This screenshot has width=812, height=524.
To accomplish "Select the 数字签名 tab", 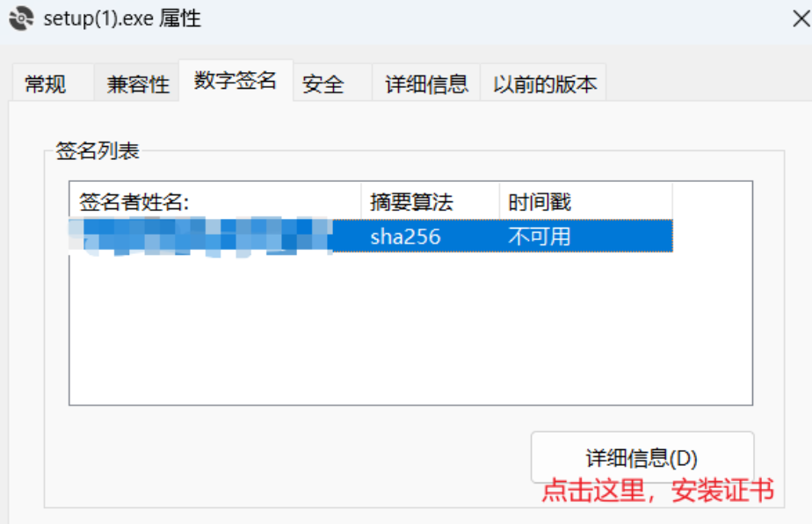I will 236,81.
